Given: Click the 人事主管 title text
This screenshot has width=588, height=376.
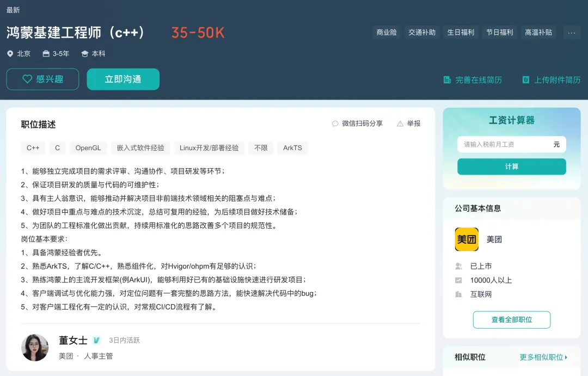Looking at the screenshot, I should pos(98,356).
